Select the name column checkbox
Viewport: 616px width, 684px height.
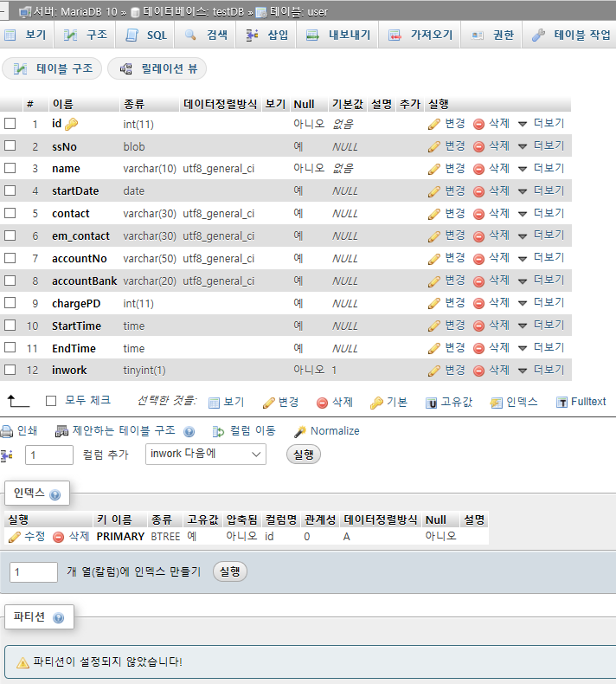tap(10, 168)
